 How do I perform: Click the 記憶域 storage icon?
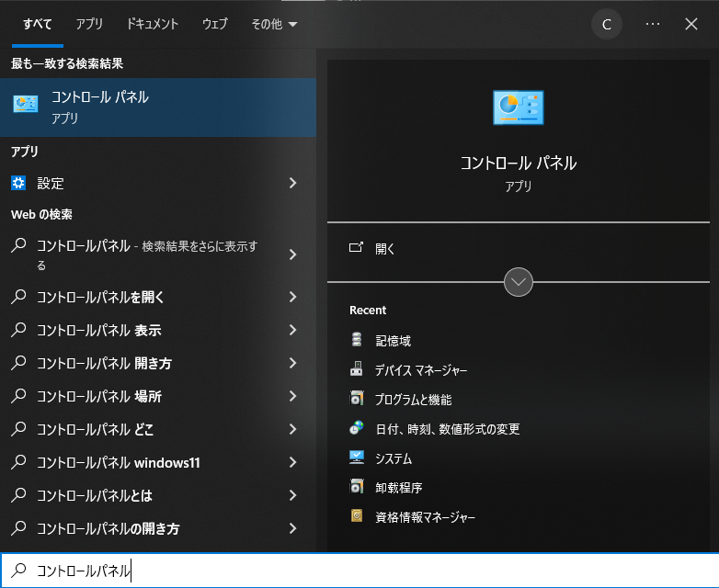pyautogui.click(x=357, y=340)
